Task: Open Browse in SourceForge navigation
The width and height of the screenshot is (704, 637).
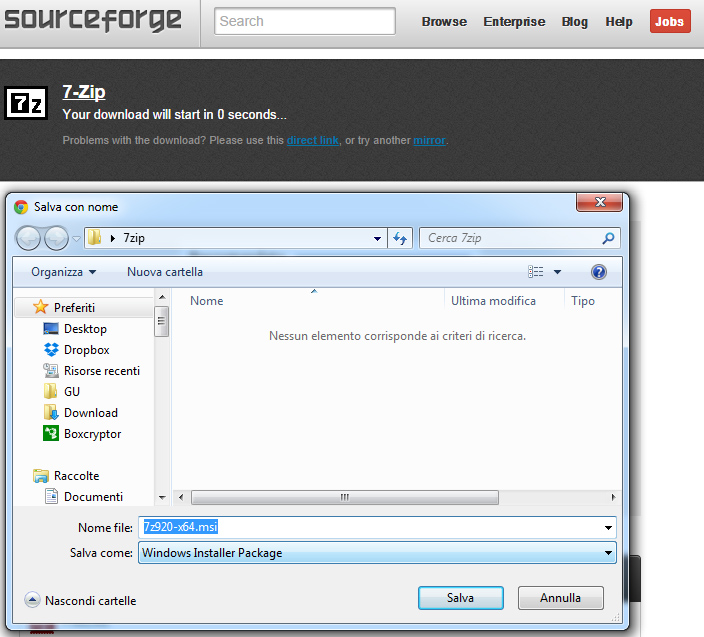Action: (x=444, y=22)
